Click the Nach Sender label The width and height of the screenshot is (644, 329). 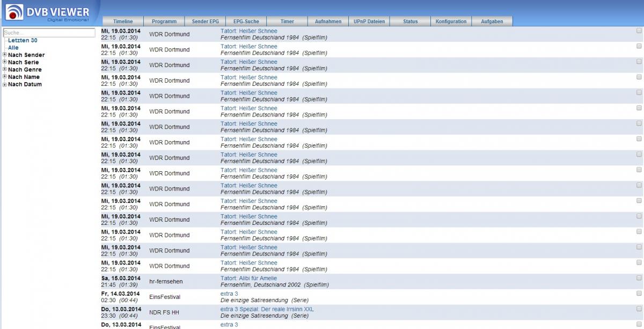(26, 55)
